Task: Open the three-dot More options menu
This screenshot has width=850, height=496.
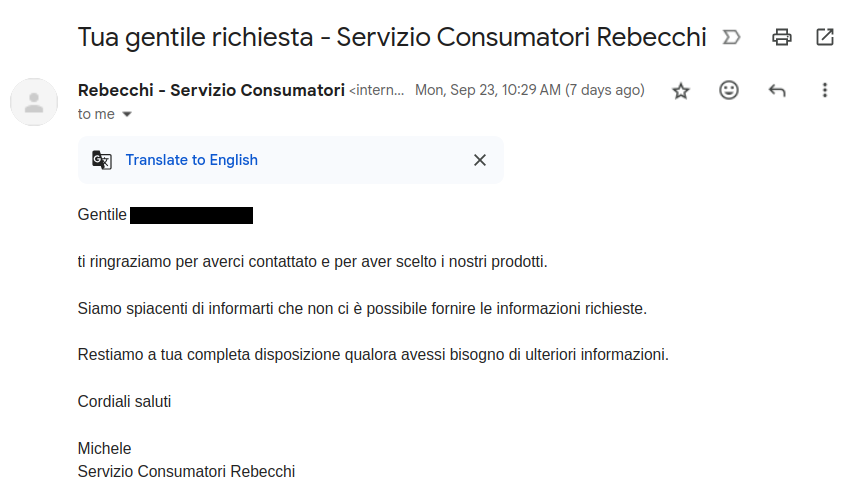Action: 825,91
